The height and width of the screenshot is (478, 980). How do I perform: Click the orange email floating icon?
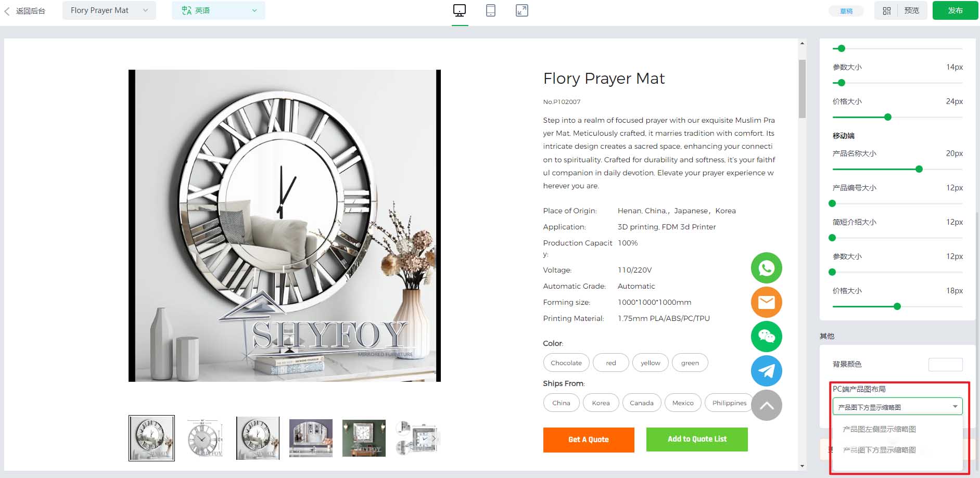(766, 302)
